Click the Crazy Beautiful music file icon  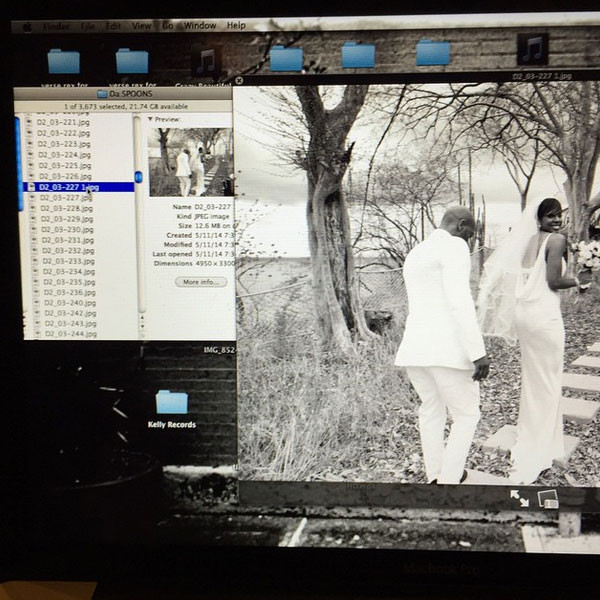(x=207, y=60)
